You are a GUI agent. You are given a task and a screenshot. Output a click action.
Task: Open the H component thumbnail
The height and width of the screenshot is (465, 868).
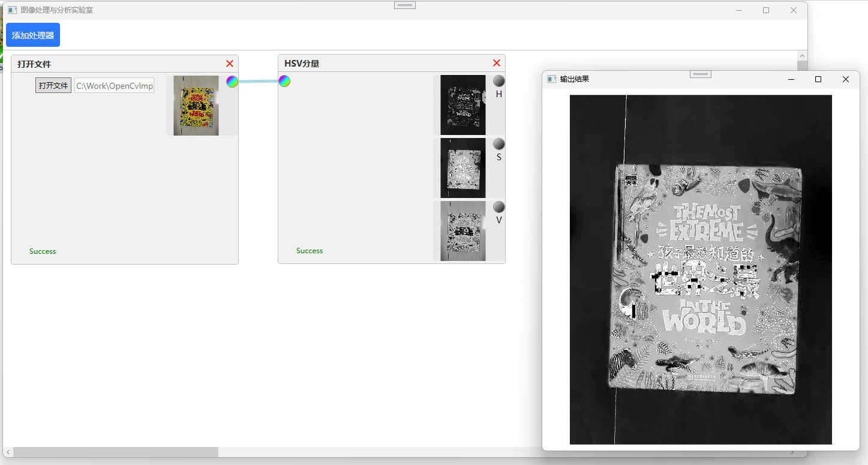[463, 105]
